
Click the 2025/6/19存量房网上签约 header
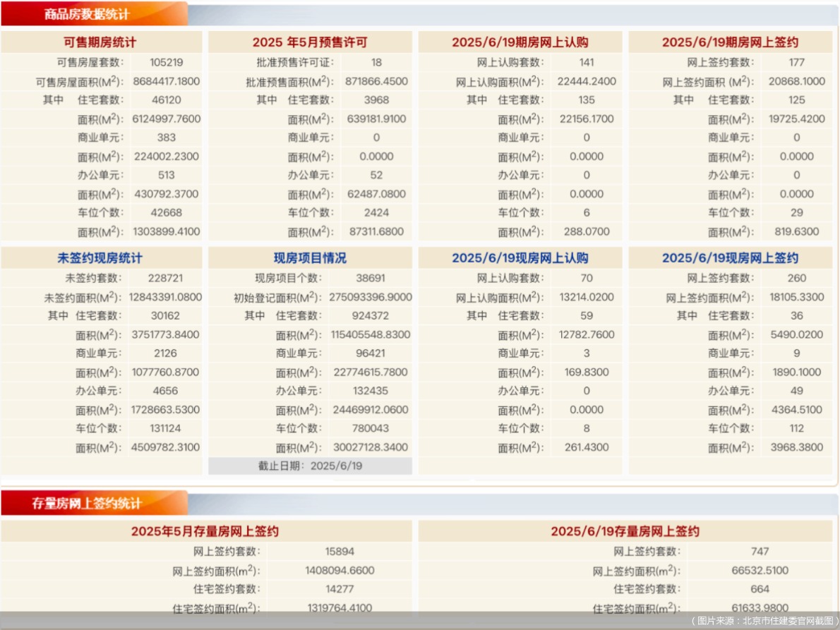point(627,531)
